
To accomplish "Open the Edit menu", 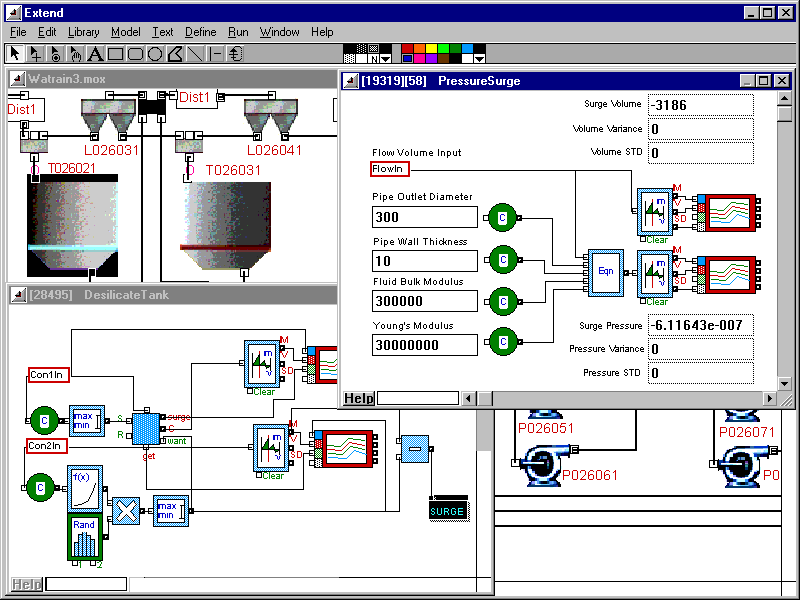I will [47, 32].
